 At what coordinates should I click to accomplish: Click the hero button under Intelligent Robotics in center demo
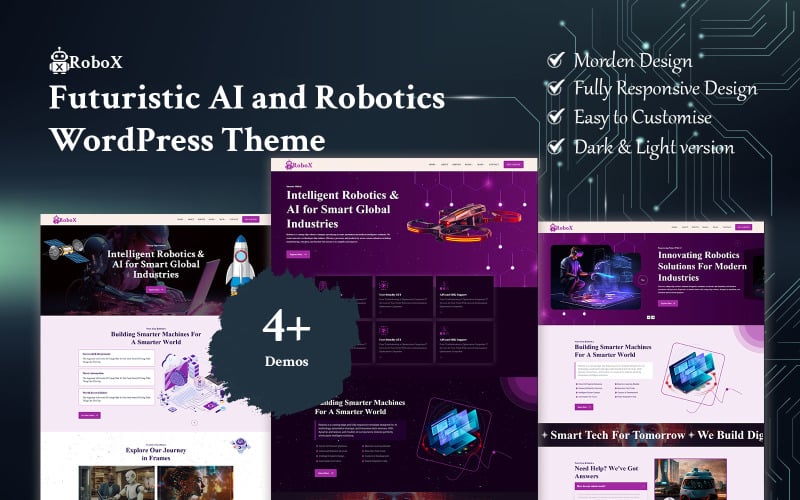pyautogui.click(x=298, y=254)
